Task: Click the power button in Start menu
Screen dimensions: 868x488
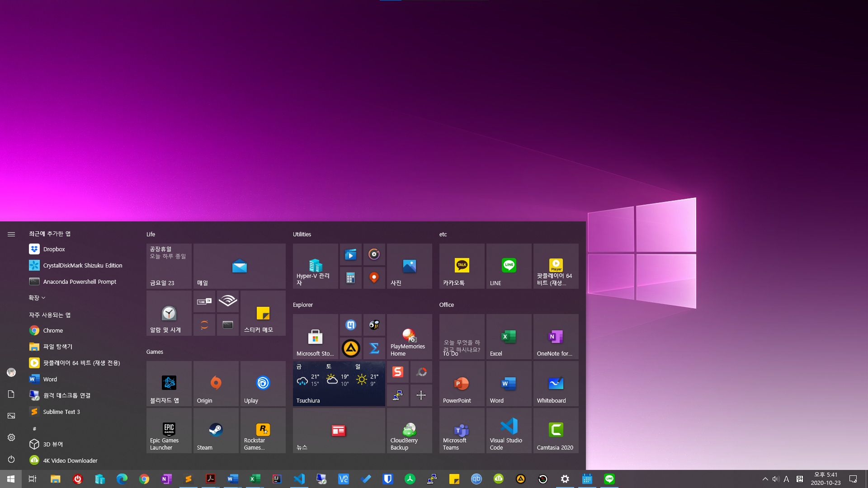Action: pyautogui.click(x=11, y=460)
